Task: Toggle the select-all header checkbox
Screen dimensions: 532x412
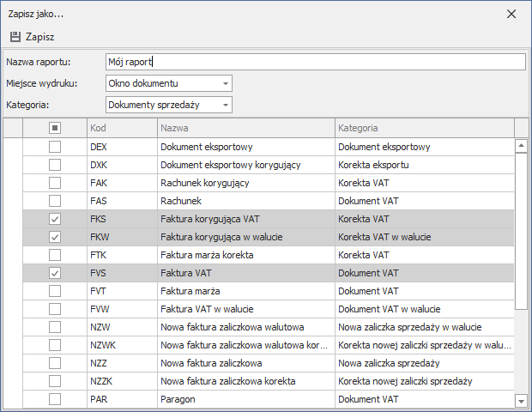Action: 55,128
